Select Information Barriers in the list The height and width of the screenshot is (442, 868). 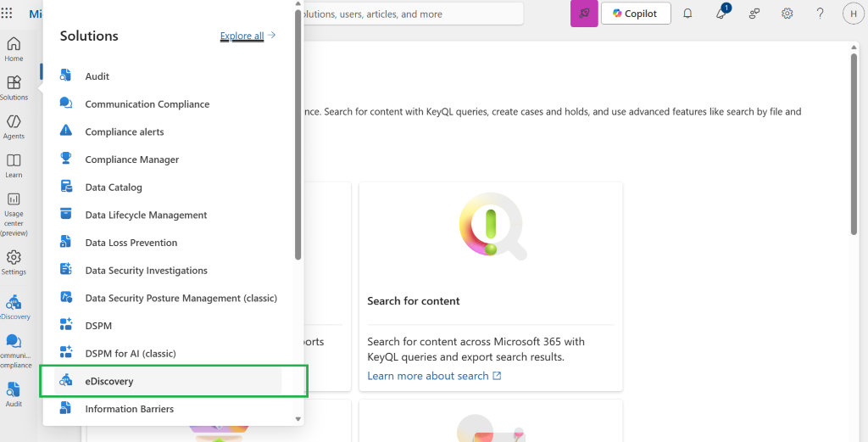coord(130,409)
